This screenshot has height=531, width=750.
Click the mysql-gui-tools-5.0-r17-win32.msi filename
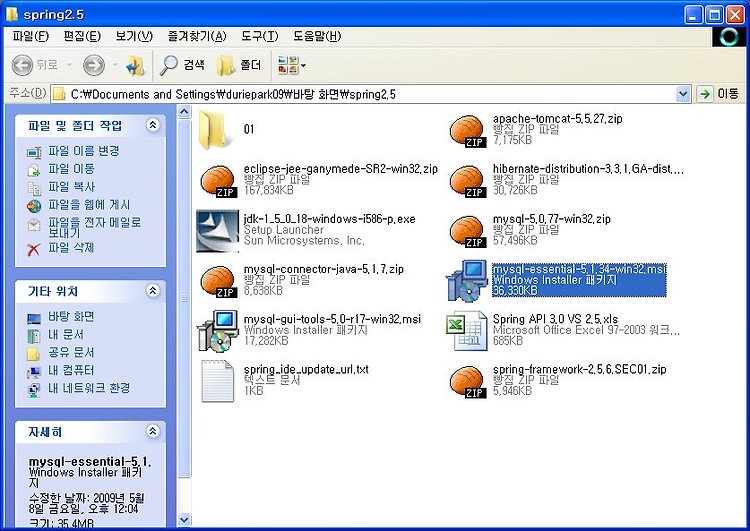332,319
